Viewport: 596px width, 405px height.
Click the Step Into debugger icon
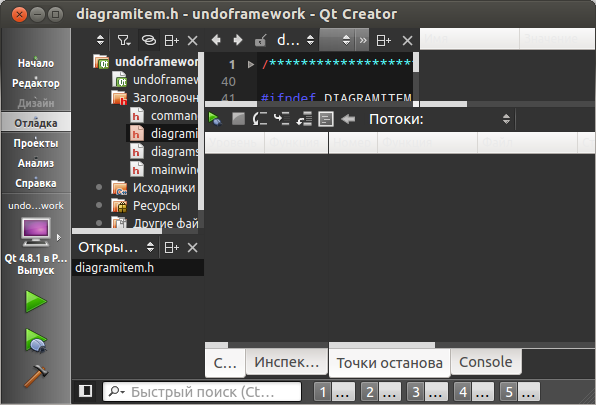pos(282,119)
